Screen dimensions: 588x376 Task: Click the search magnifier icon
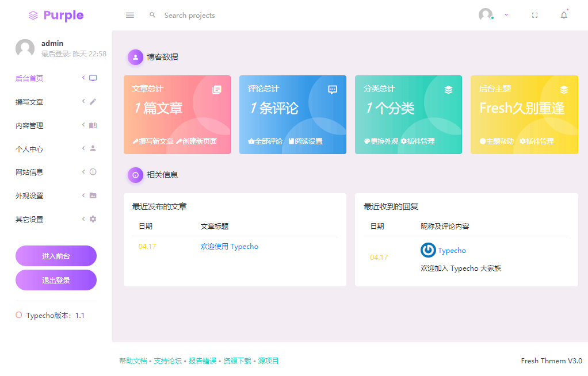152,15
